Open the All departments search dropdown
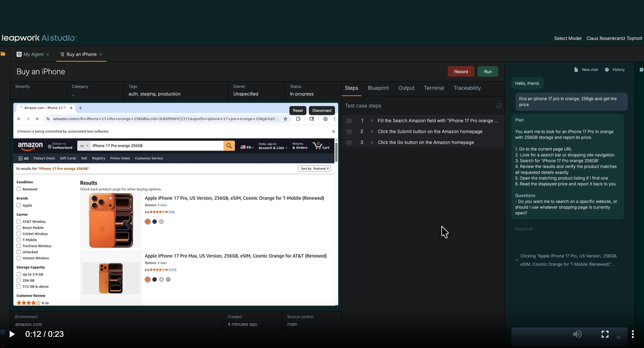The height and width of the screenshot is (348, 644). (84, 146)
